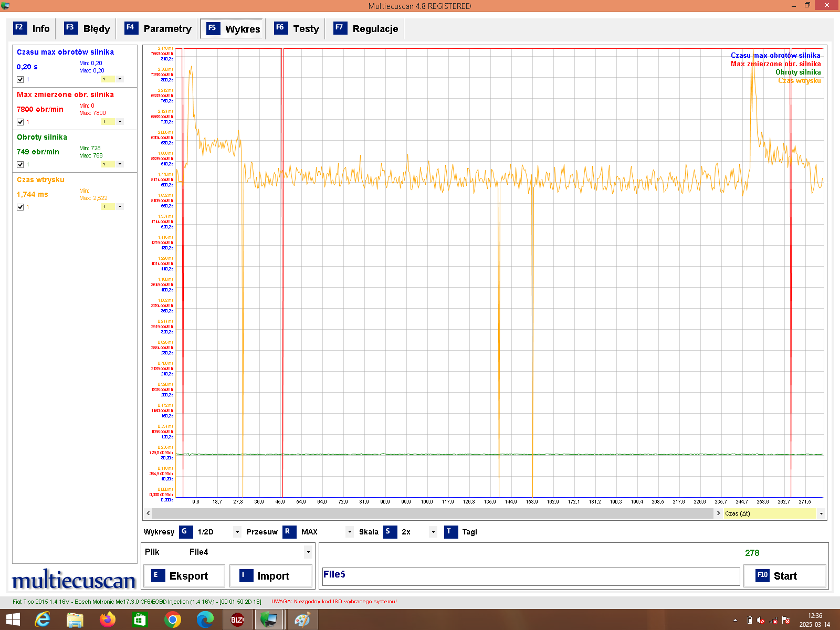This screenshot has width=840, height=630.
Task: Launch Firefox from the taskbar
Action: click(108, 619)
